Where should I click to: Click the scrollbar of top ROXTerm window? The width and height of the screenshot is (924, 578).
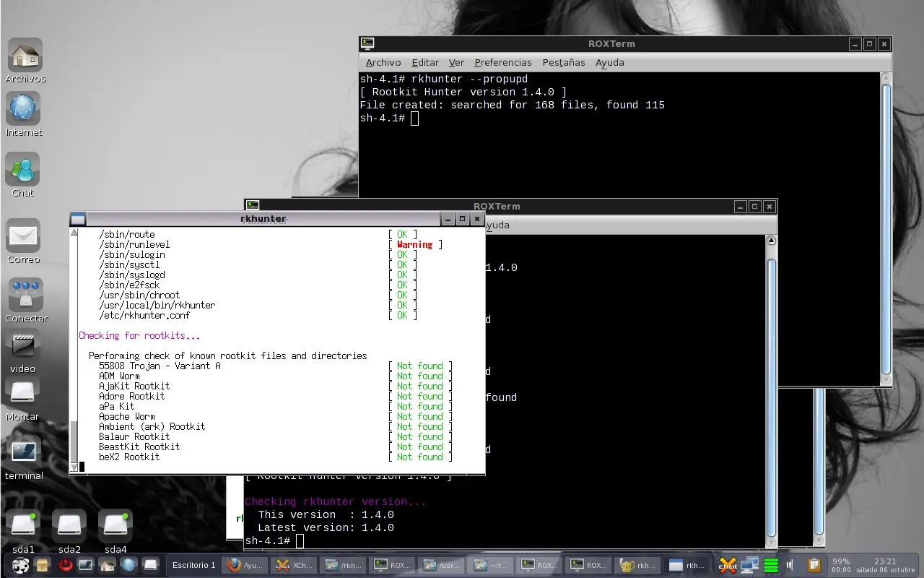886,230
